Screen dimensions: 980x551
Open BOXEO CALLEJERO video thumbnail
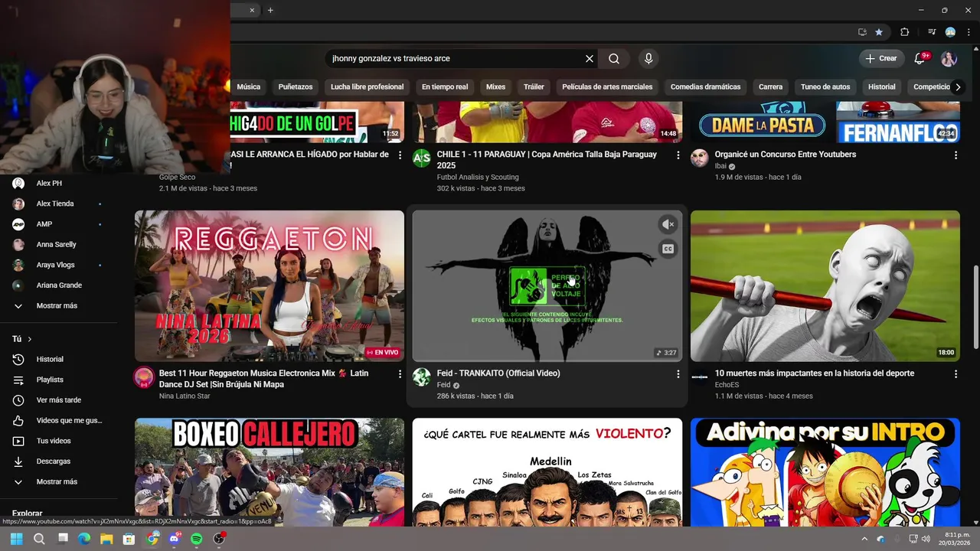click(269, 471)
